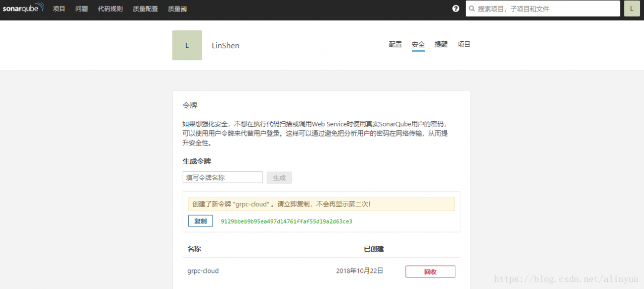Screen dimensions: 644x289
Task: Click the 已创建 column header
Action: pos(374,249)
